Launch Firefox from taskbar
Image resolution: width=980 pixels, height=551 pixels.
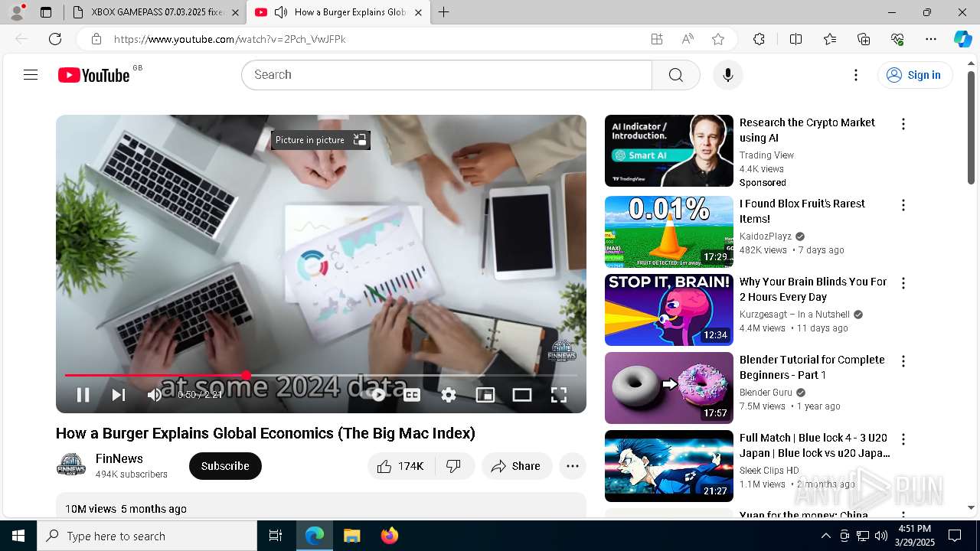click(390, 536)
